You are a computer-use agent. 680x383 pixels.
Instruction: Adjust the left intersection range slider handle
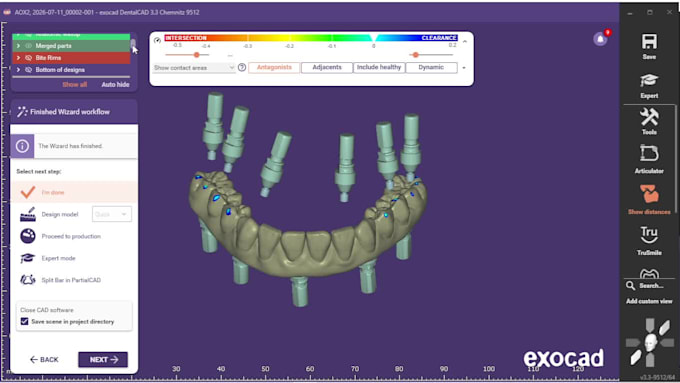[196, 55]
